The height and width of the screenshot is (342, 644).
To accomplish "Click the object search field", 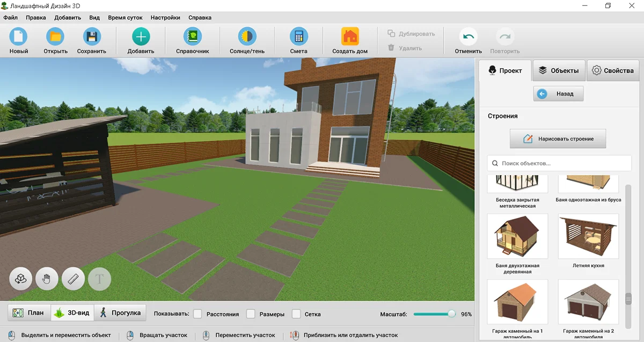I will pos(559,163).
